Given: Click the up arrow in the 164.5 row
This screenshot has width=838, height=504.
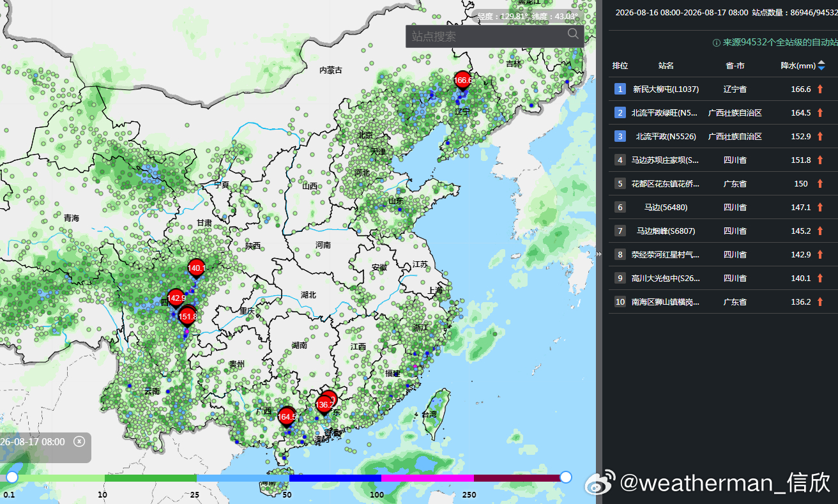Looking at the screenshot, I should coord(820,113).
